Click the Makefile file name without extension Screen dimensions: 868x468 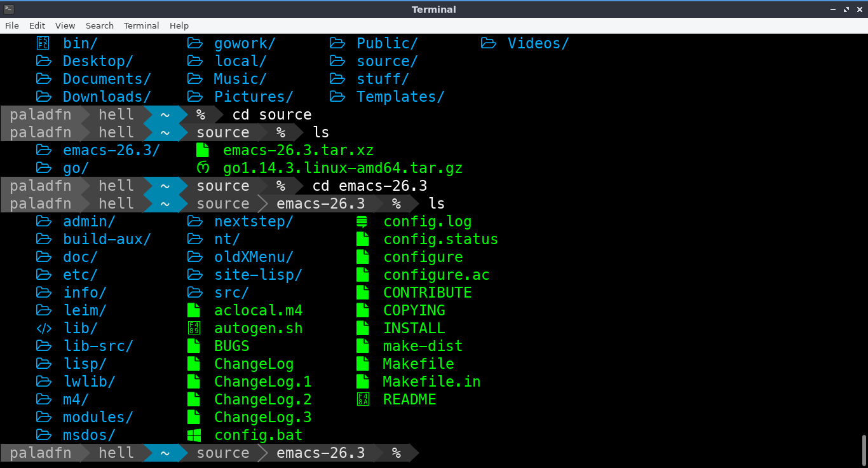pyautogui.click(x=419, y=364)
